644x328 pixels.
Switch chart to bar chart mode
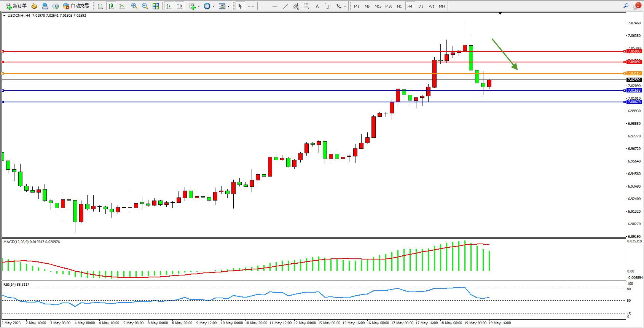[100, 6]
